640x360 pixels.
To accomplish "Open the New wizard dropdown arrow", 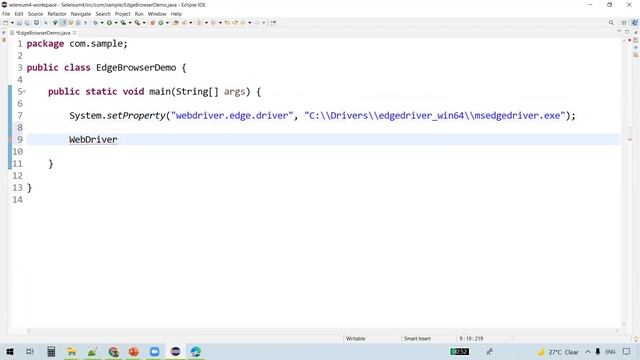I will point(12,23).
